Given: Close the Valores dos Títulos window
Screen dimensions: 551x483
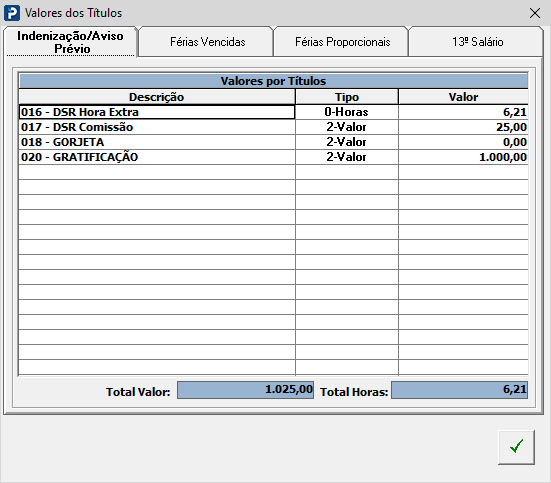Looking at the screenshot, I should point(534,13).
